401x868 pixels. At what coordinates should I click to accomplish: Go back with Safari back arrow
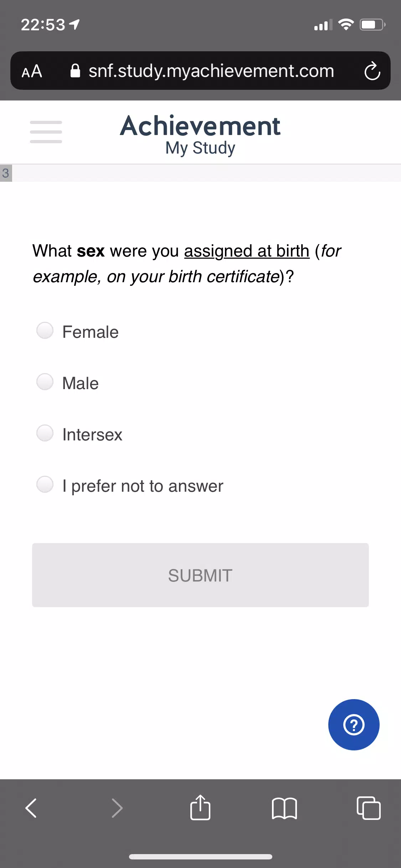click(31, 808)
